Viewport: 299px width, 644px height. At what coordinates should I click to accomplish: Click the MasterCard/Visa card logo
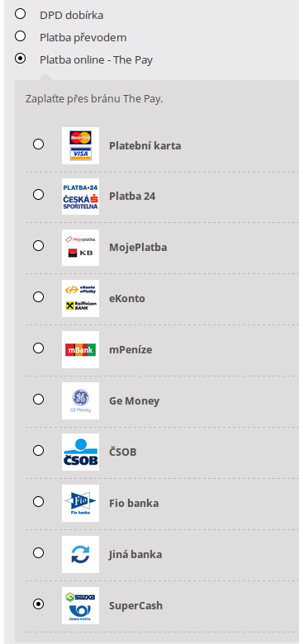[80, 145]
